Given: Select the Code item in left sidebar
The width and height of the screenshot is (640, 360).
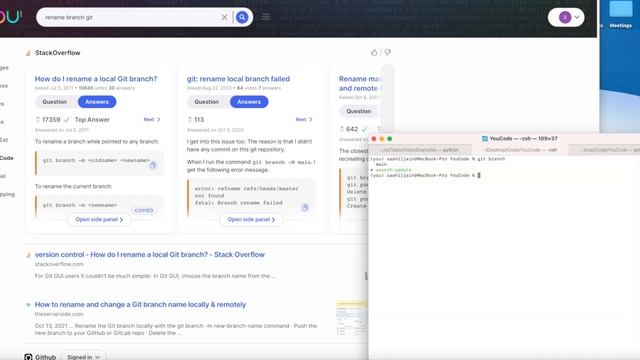Looking at the screenshot, I should [x=7, y=158].
